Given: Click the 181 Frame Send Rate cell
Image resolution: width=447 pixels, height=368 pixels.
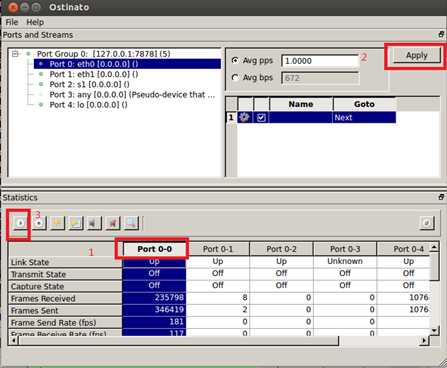Looking at the screenshot, I should pyautogui.click(x=154, y=322).
